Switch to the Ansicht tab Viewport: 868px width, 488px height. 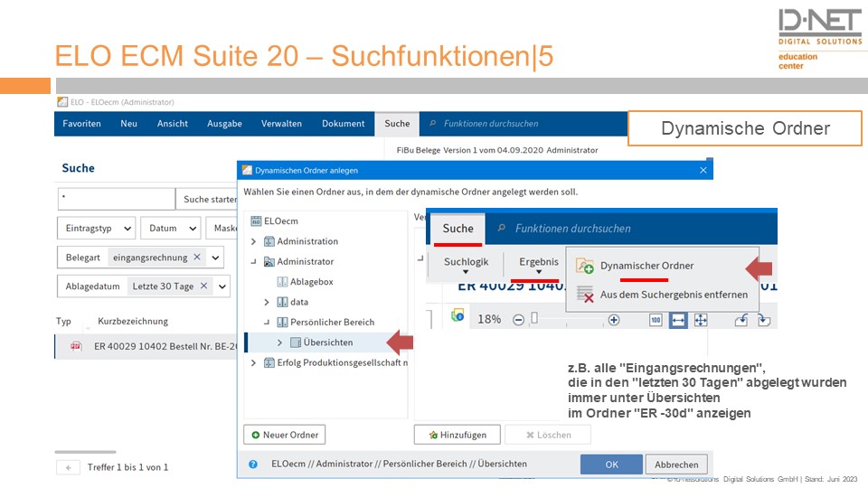[x=172, y=124]
